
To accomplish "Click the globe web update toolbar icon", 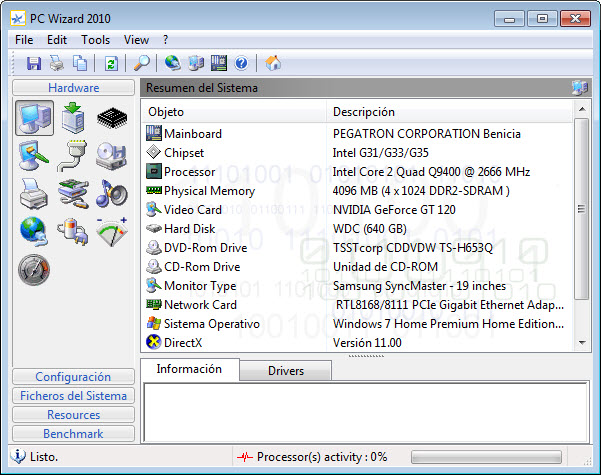I will [173, 63].
